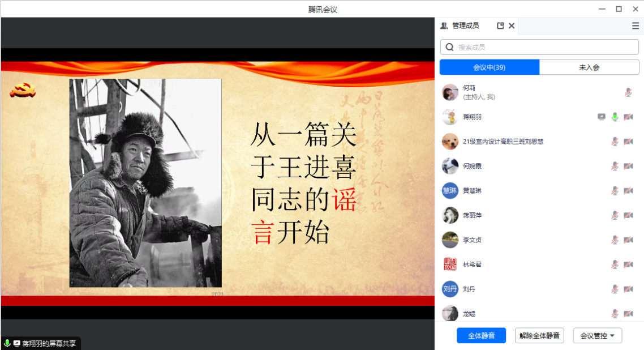Click 林常君's red seal avatar

(450, 264)
